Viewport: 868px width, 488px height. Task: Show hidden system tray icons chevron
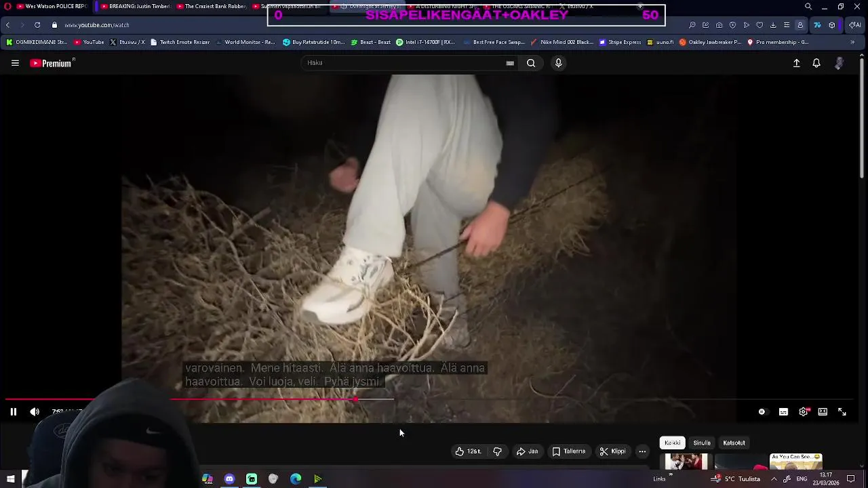pos(774,479)
